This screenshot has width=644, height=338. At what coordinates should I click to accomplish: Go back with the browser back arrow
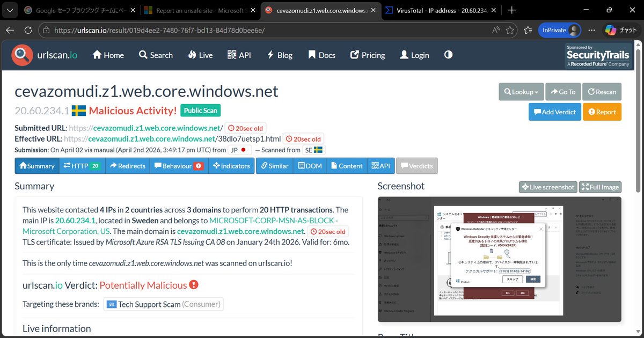coord(10,30)
